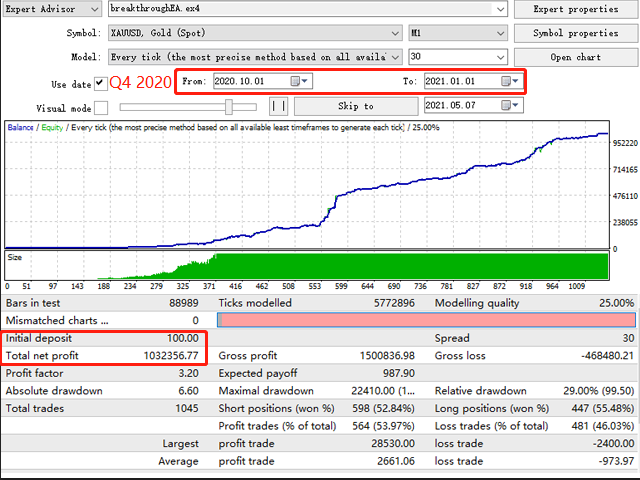640x480 pixels.
Task: Click the Size label in volume chart
Action: 15,258
